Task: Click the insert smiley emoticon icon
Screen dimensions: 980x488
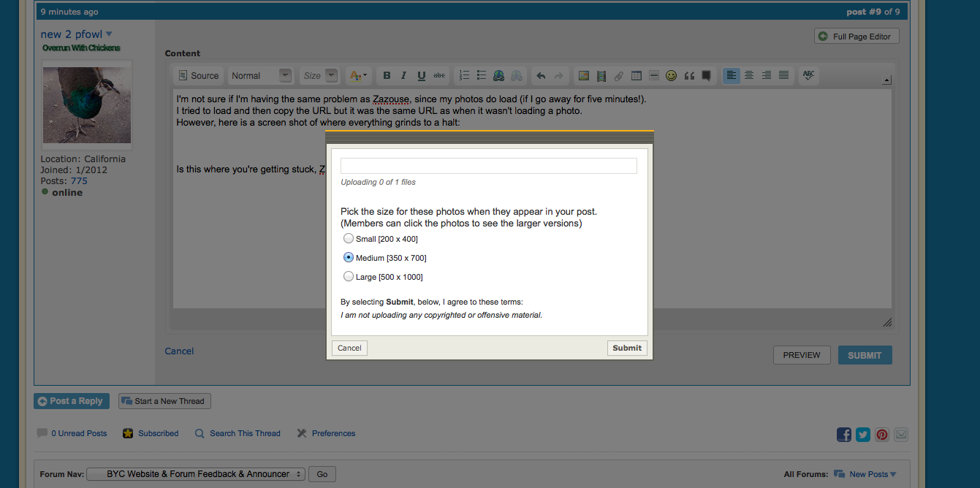Action: click(x=671, y=75)
